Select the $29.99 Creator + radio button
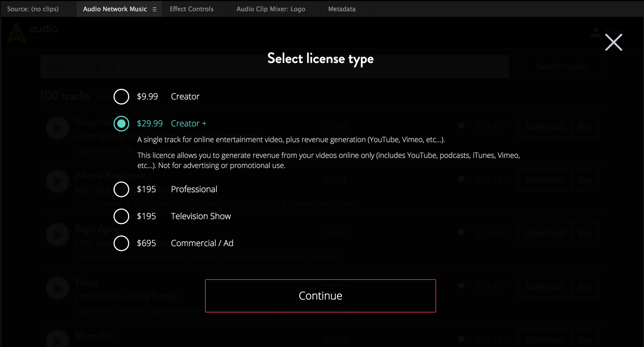This screenshot has height=347, width=644. tap(121, 124)
